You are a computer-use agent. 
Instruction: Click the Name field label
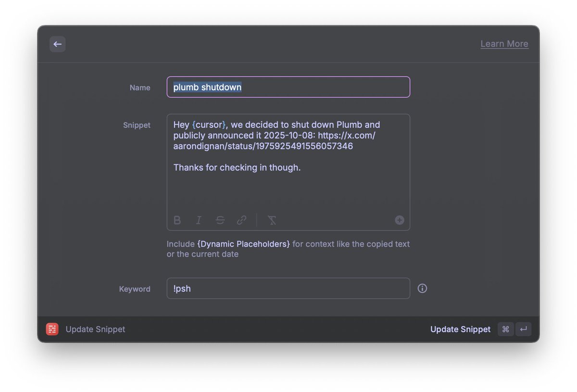pyautogui.click(x=140, y=87)
